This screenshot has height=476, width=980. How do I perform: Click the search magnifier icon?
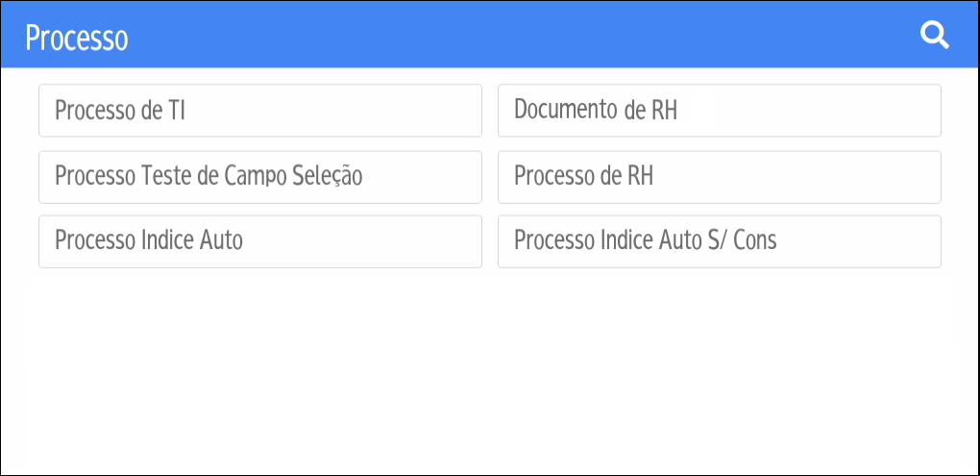[935, 36]
